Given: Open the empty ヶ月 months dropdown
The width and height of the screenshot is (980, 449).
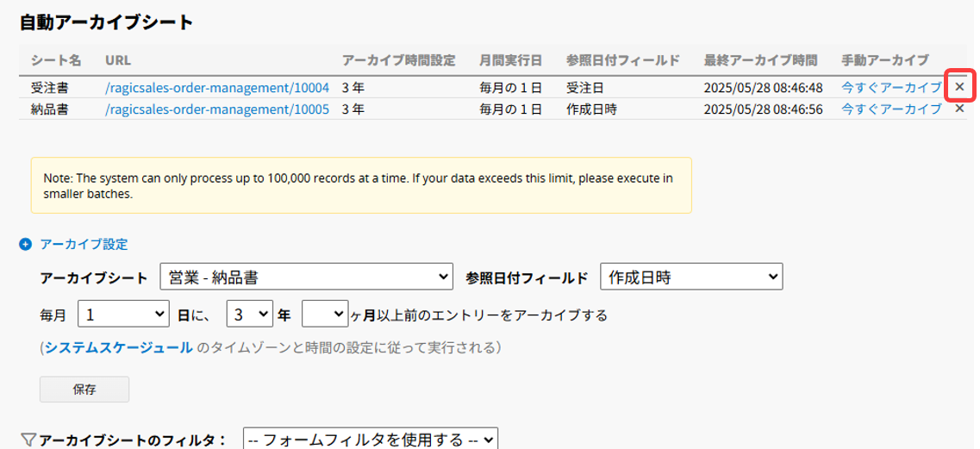Looking at the screenshot, I should [324, 315].
